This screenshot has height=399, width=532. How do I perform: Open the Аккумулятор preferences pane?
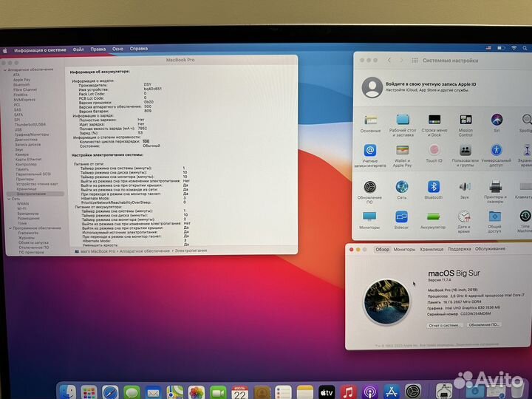point(433,220)
